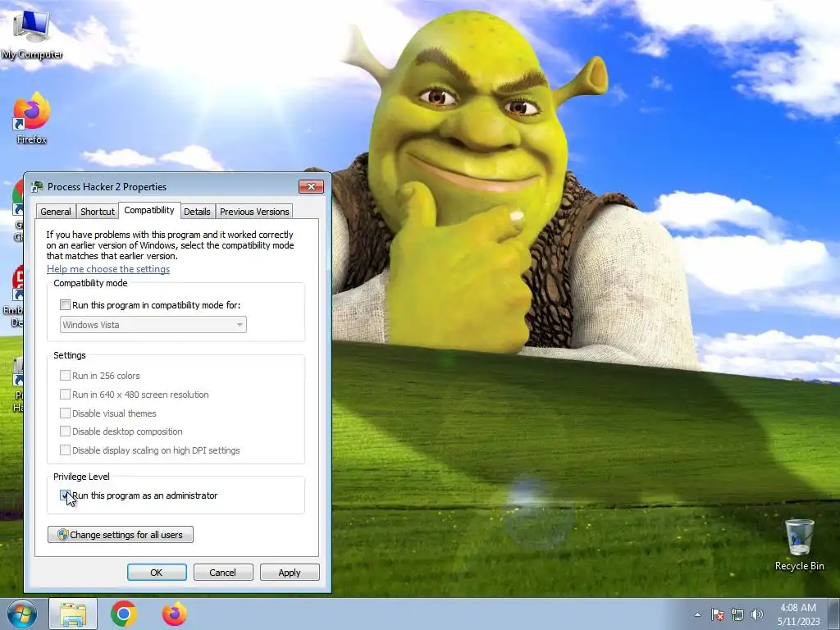Open the Action Center flag icon

pos(718,614)
